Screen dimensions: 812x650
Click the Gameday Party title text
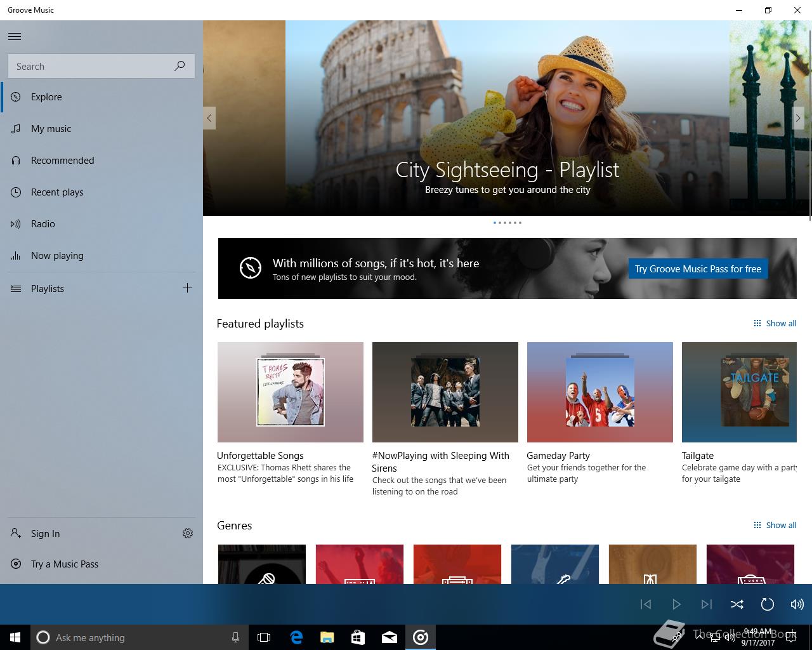pos(558,456)
